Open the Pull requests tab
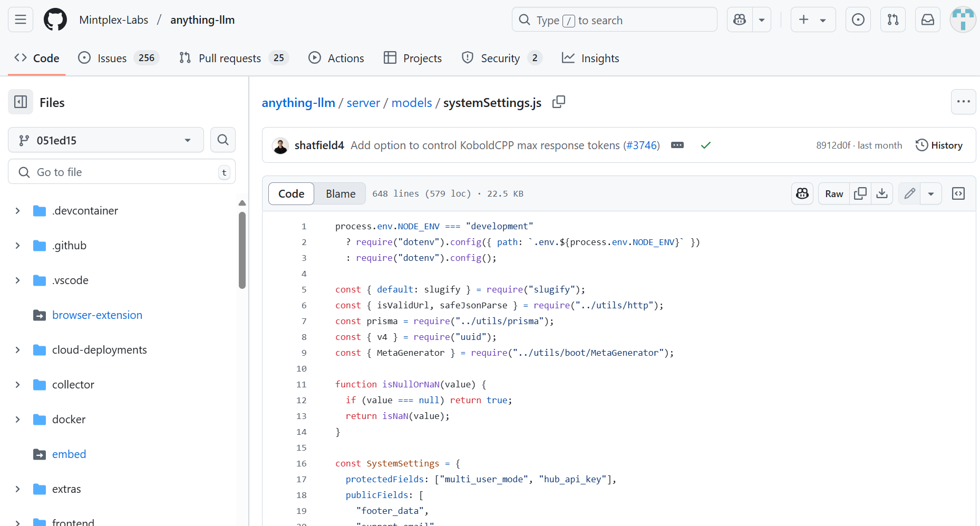The image size is (980, 526). [x=234, y=58]
